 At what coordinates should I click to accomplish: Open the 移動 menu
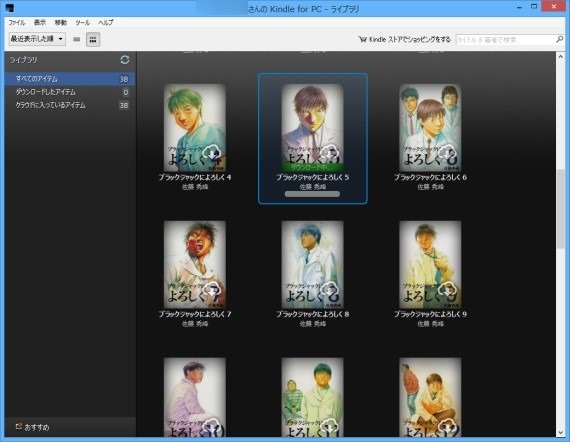click(60, 23)
